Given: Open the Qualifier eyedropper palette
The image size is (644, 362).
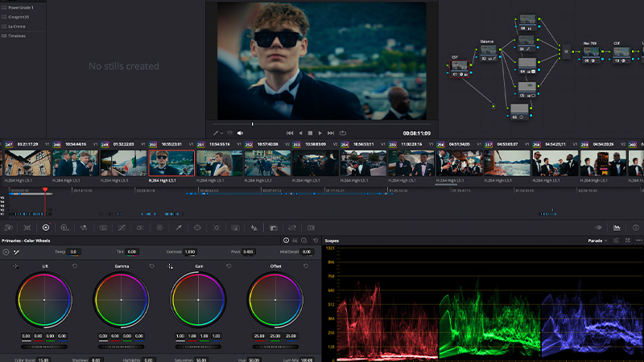Looking at the screenshot, I should tap(179, 228).
